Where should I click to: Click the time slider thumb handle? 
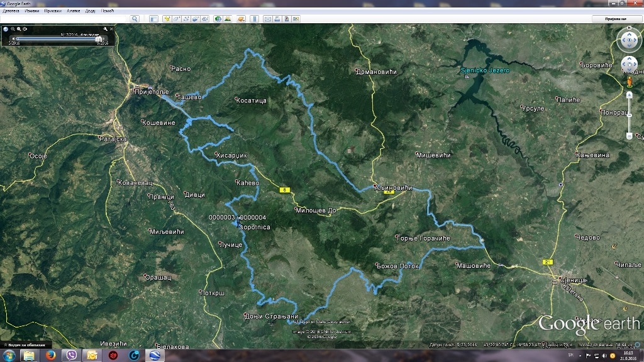[x=99, y=39]
